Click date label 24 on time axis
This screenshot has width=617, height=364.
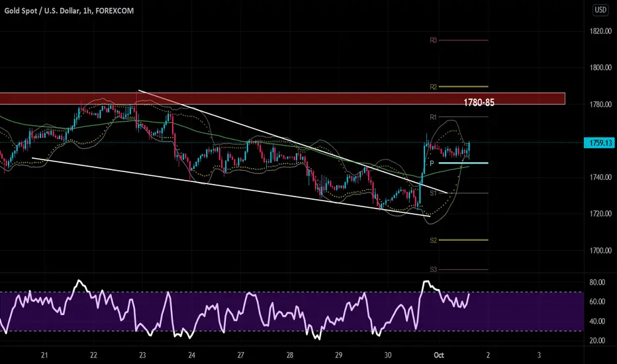pyautogui.click(x=191, y=355)
